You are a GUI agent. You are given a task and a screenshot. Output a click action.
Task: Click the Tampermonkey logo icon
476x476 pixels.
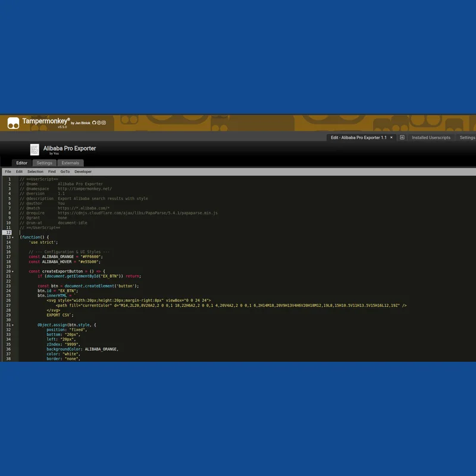click(x=13, y=123)
